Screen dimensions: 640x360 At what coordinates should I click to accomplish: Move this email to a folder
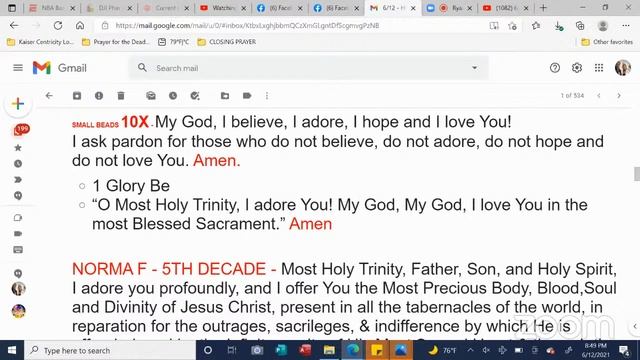[x=225, y=96]
